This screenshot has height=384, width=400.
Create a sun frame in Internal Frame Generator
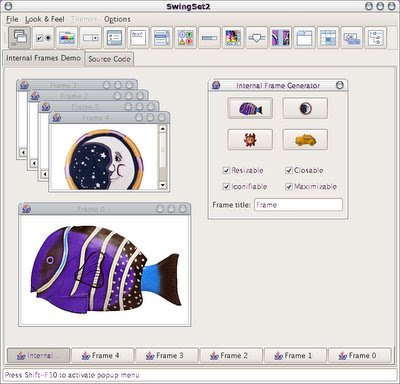click(250, 140)
